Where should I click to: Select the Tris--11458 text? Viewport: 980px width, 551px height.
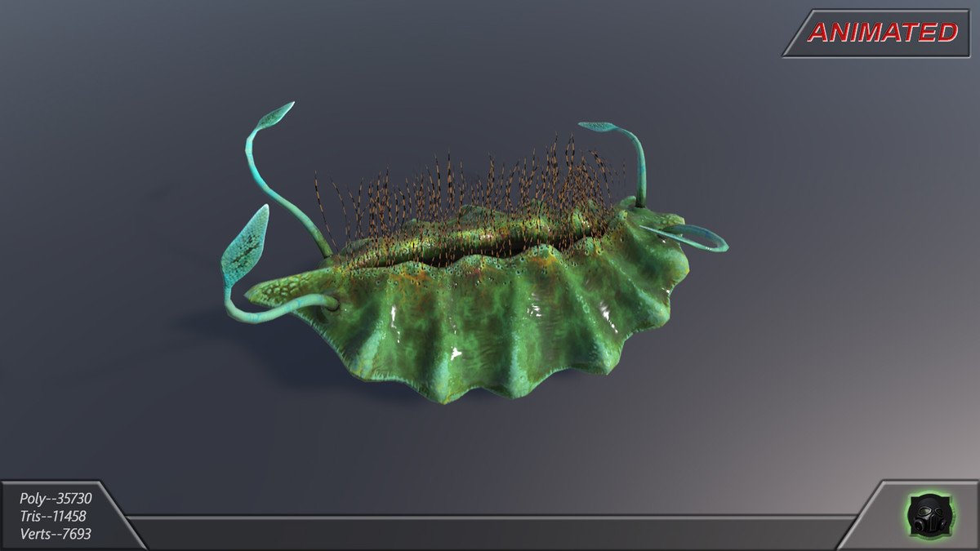[x=52, y=516]
